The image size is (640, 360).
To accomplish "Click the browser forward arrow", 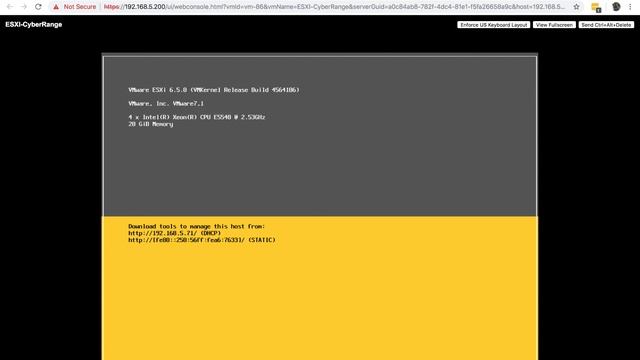I will point(24,7).
